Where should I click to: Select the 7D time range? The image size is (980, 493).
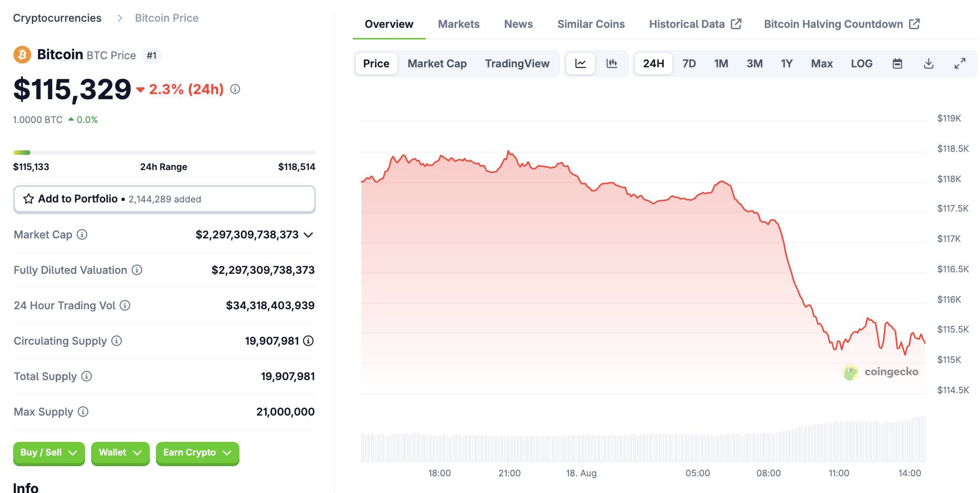click(689, 63)
